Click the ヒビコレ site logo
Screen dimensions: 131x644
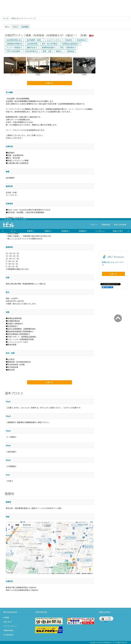[9, 224]
